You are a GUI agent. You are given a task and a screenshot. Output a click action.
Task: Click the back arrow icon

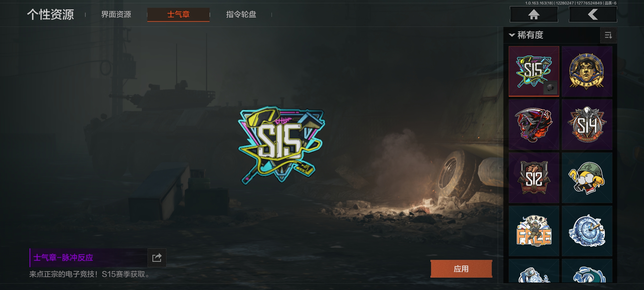pos(593,15)
